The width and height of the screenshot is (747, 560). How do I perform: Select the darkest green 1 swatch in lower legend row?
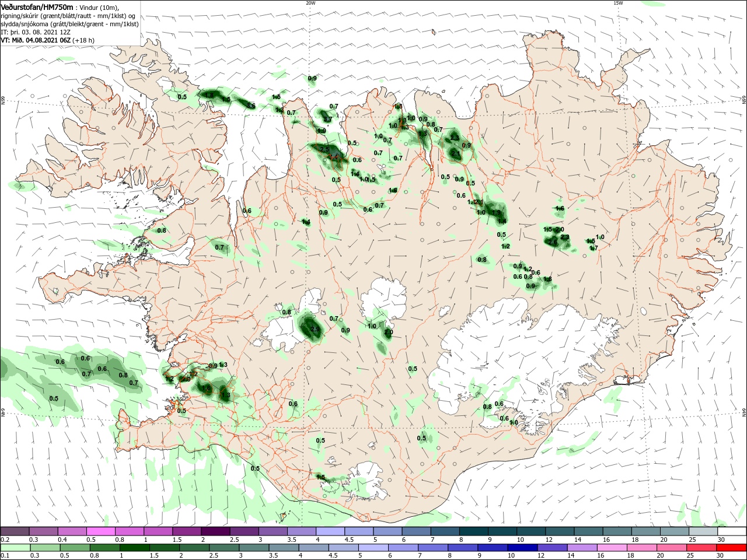pyautogui.click(x=134, y=548)
